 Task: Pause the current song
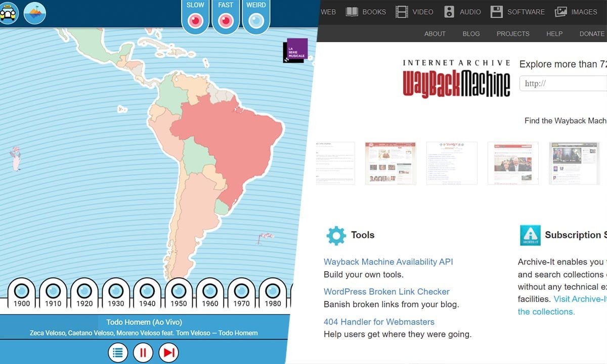(143, 352)
